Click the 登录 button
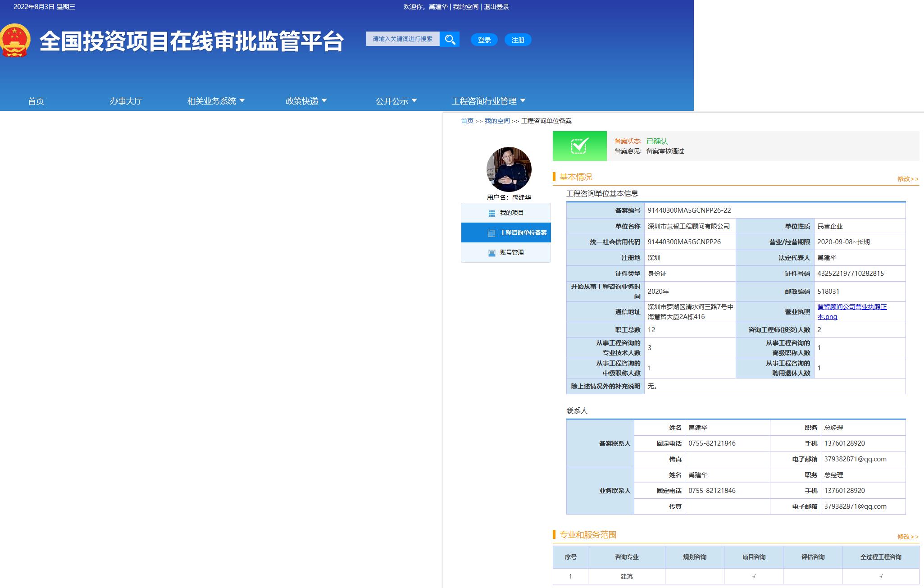This screenshot has width=924, height=588. coord(484,40)
